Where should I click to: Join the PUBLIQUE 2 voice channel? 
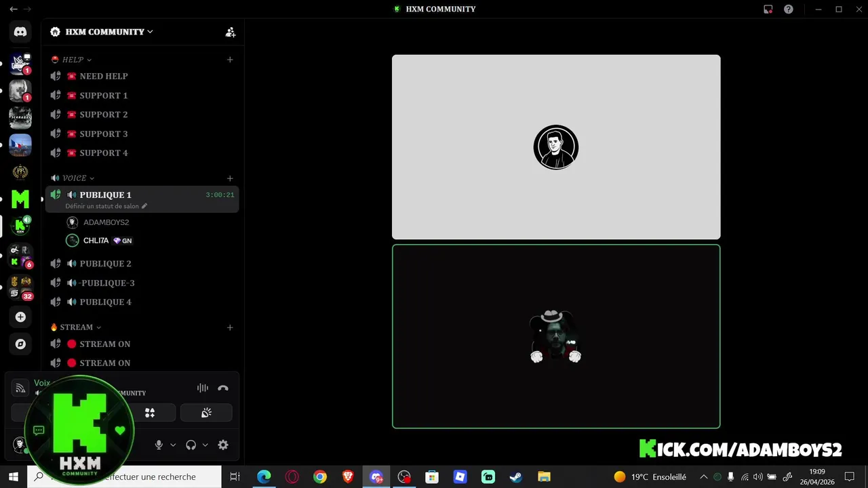coord(142,264)
